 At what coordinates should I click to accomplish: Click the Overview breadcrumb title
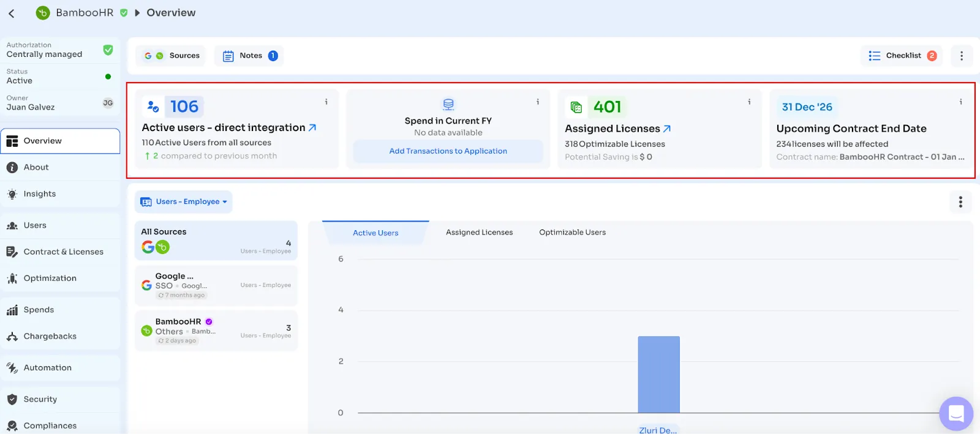click(x=171, y=13)
